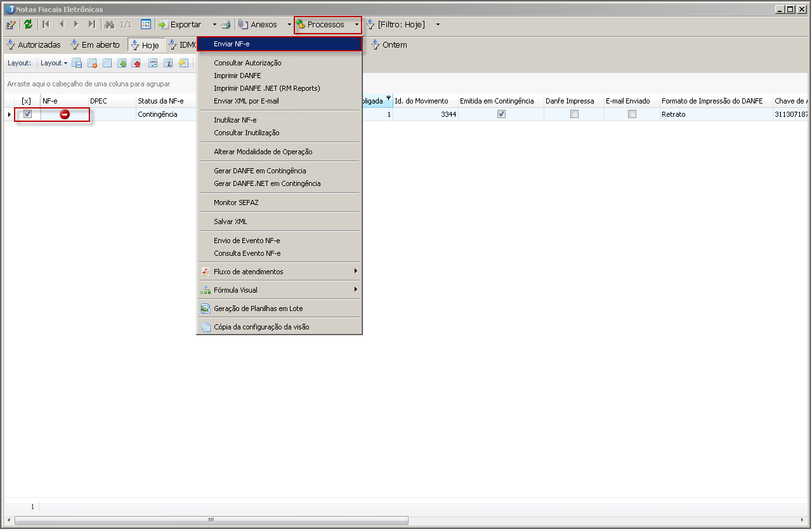This screenshot has width=812, height=530.
Task: Open the Anexos dropdown arrow
Action: (x=289, y=25)
